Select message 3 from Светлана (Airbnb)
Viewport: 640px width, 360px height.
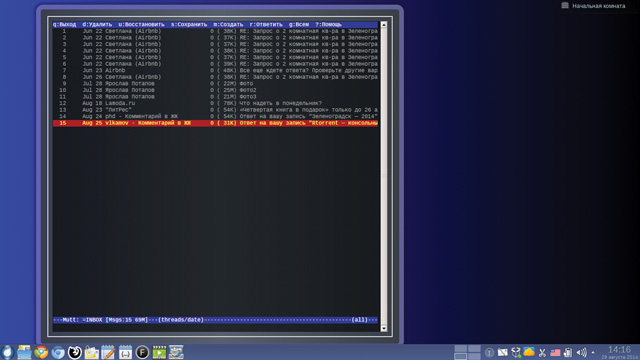[x=215, y=44]
